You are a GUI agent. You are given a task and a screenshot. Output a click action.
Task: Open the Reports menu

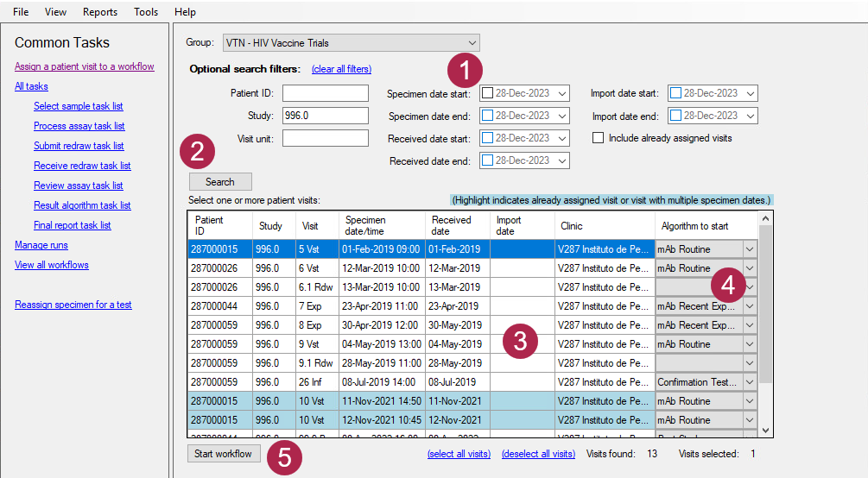coord(100,12)
